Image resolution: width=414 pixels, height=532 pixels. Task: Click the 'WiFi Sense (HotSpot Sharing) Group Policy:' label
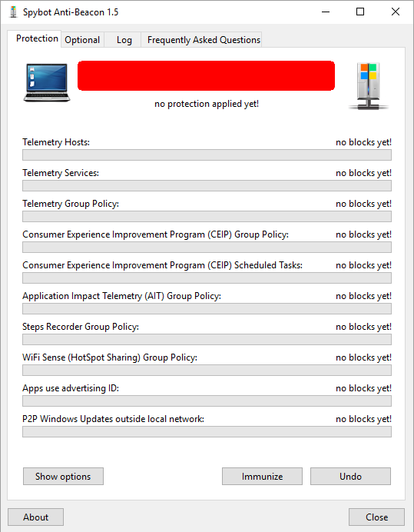[110, 357]
